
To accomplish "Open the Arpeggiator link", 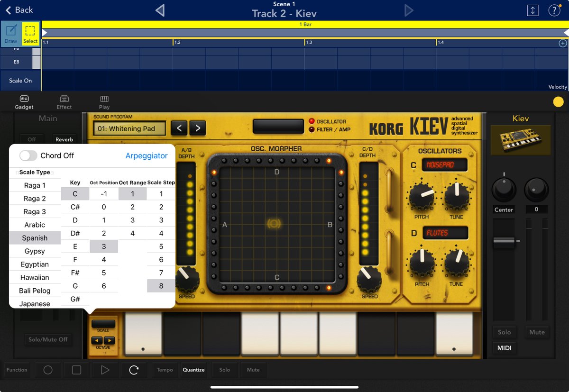I will pos(147,155).
